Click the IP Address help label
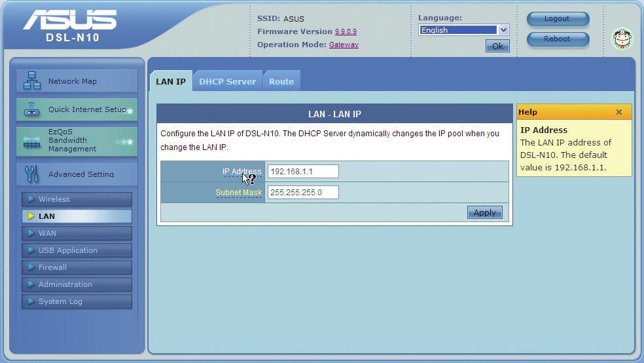The width and height of the screenshot is (644, 363). point(241,172)
